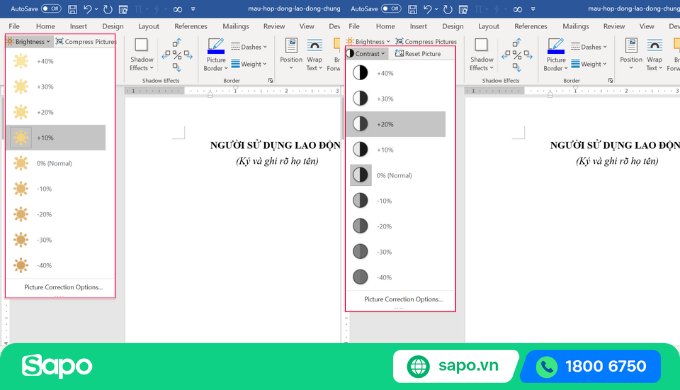The image size is (680, 390).
Task: Open the File tab in left window
Action: 14,26
